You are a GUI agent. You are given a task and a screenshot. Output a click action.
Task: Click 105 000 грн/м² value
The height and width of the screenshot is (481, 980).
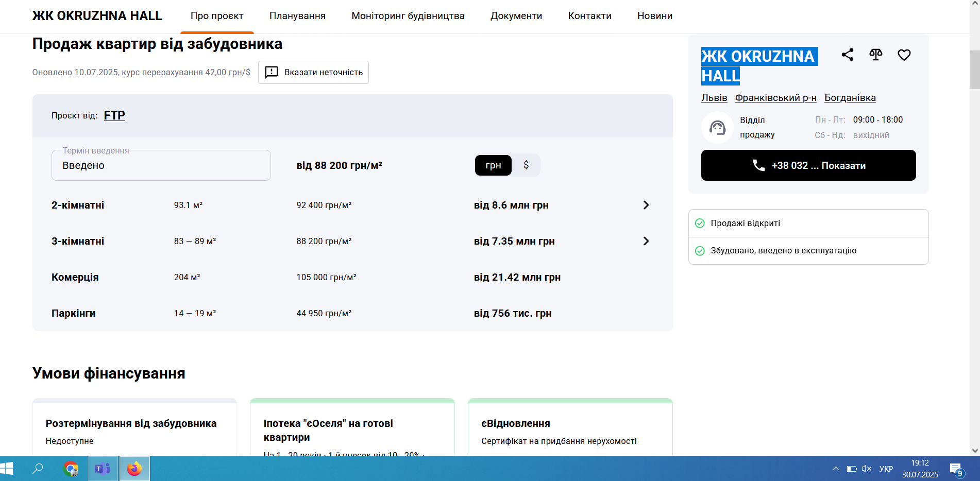[326, 277]
